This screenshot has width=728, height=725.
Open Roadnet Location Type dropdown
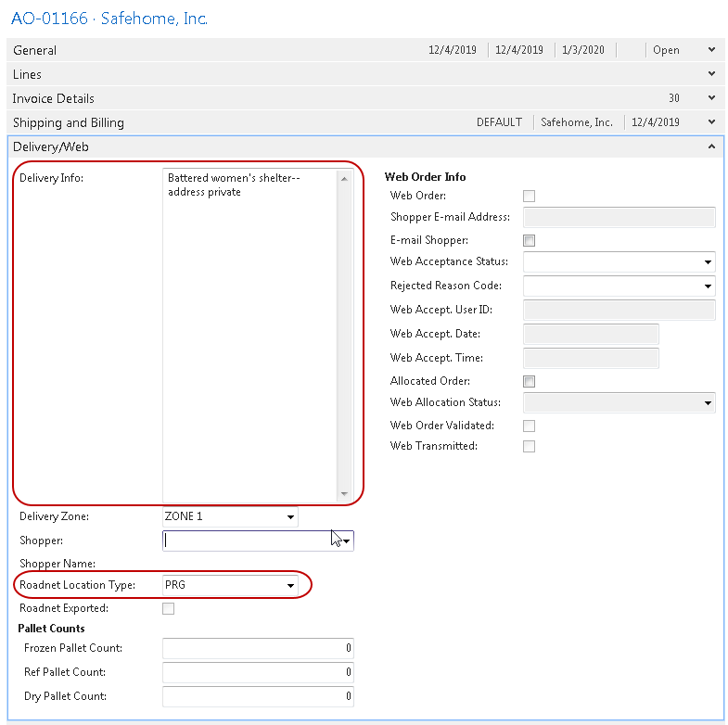[290, 585]
